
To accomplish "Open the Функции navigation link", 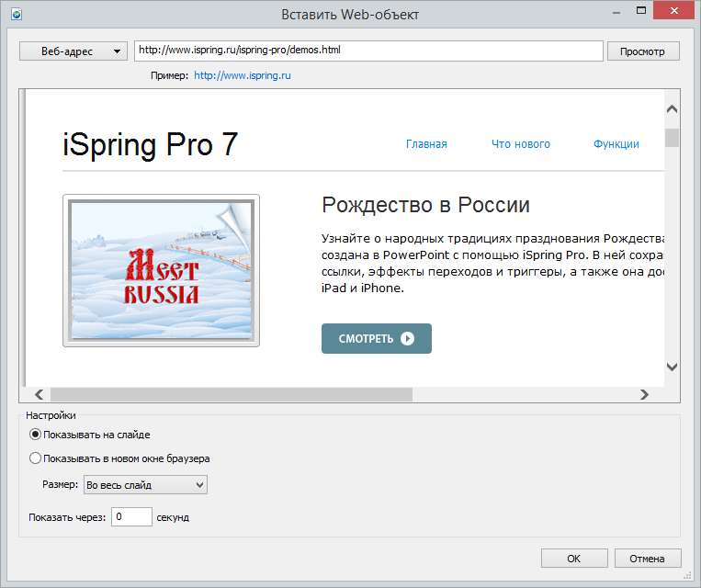I will 616,144.
